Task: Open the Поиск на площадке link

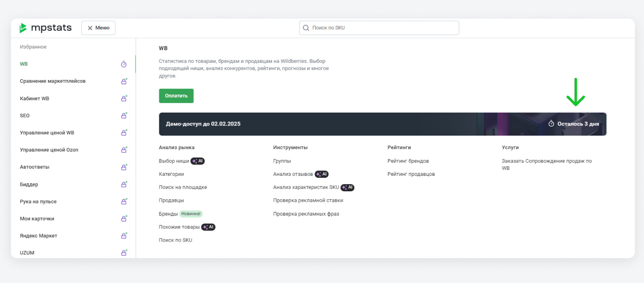Action: click(x=183, y=187)
